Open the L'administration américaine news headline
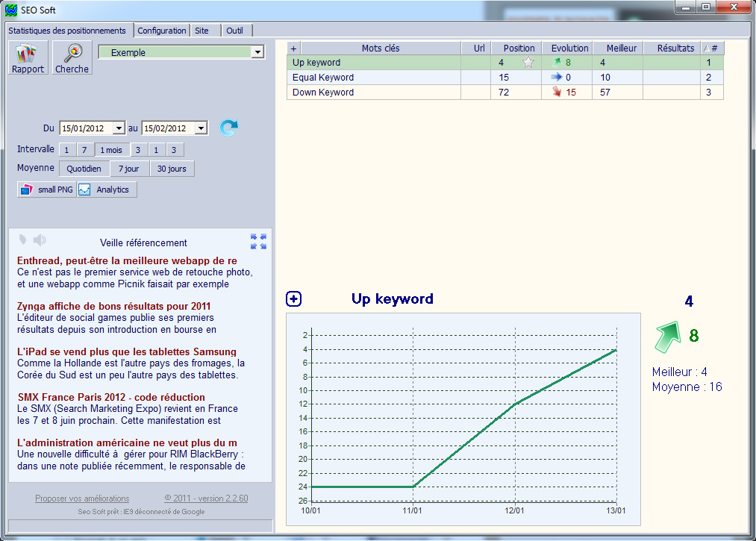Screen dimensions: 756x541 click(128, 443)
